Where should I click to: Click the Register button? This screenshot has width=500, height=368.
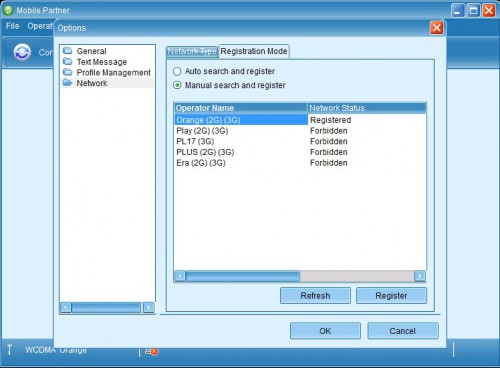point(391,296)
